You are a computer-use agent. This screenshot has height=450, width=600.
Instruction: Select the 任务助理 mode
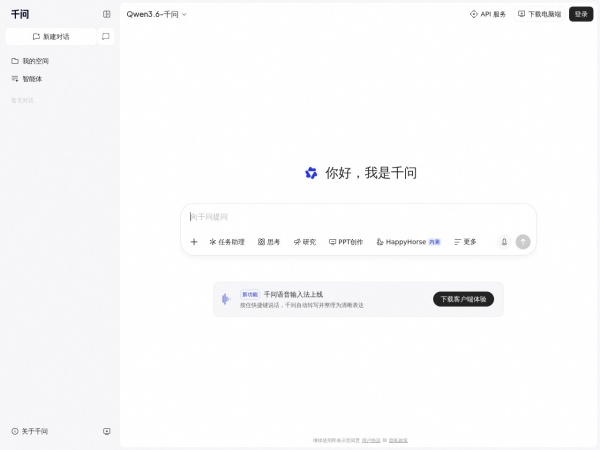227,242
